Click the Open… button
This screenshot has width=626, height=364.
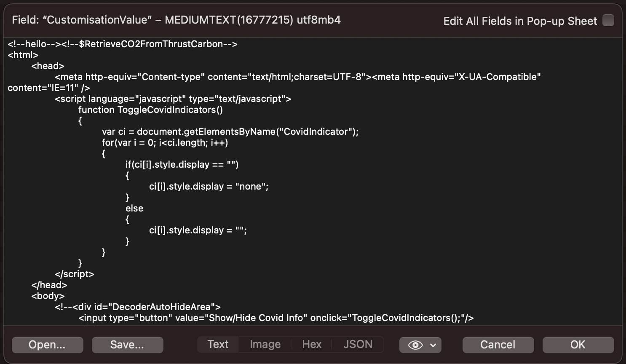(47, 345)
